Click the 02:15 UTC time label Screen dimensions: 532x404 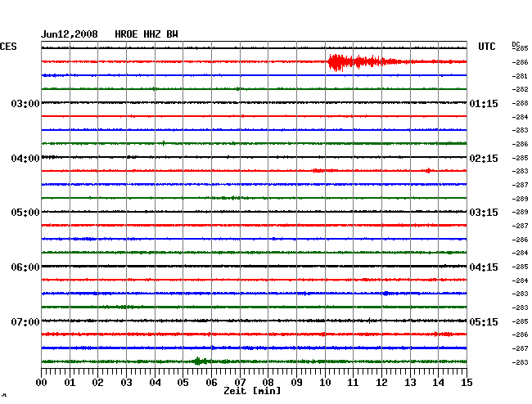[x=484, y=159]
